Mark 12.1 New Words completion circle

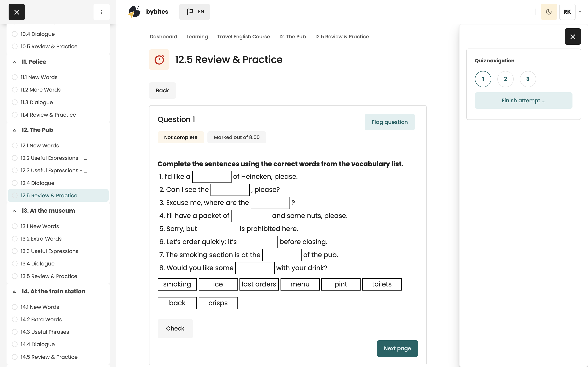(15, 145)
